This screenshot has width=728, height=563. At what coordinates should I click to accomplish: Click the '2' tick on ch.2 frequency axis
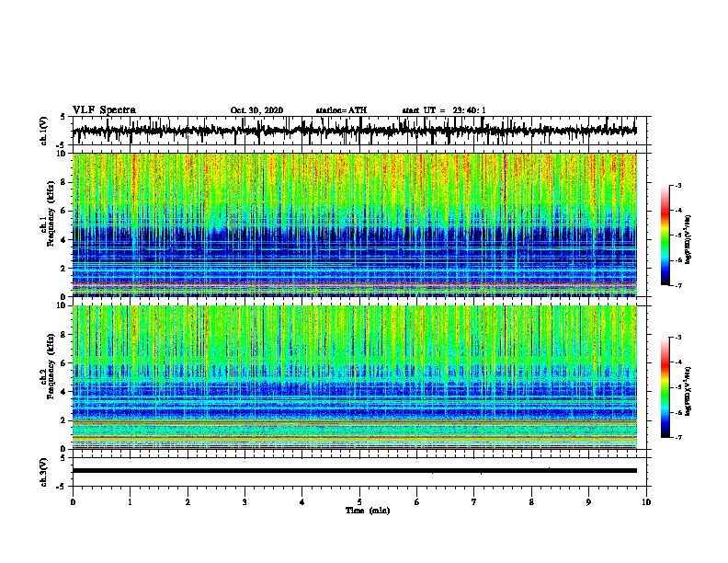pyautogui.click(x=63, y=420)
